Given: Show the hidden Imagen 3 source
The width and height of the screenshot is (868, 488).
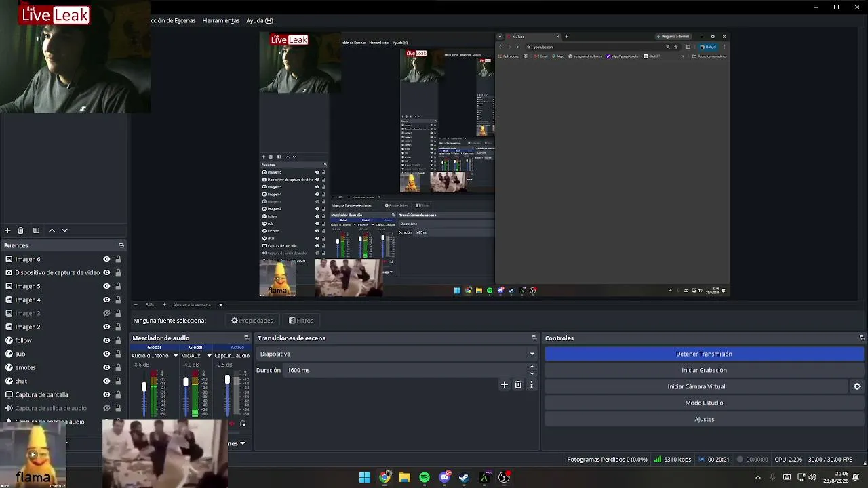Looking at the screenshot, I should 106,313.
